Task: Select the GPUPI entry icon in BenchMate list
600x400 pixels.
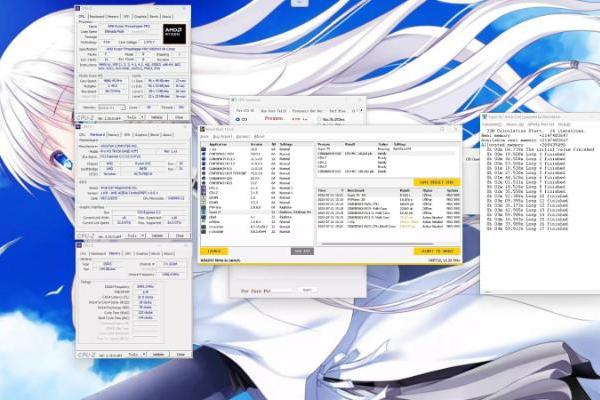Action: pyautogui.click(x=204, y=198)
